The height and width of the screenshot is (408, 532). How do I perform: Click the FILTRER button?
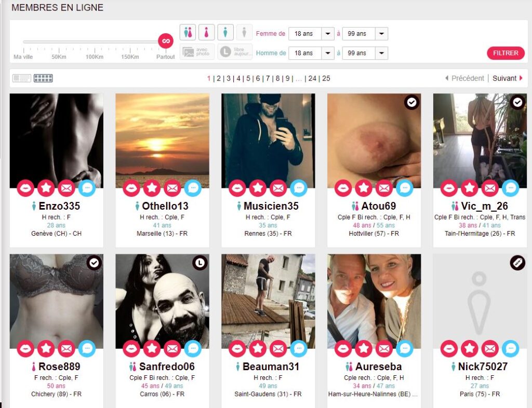pos(505,53)
